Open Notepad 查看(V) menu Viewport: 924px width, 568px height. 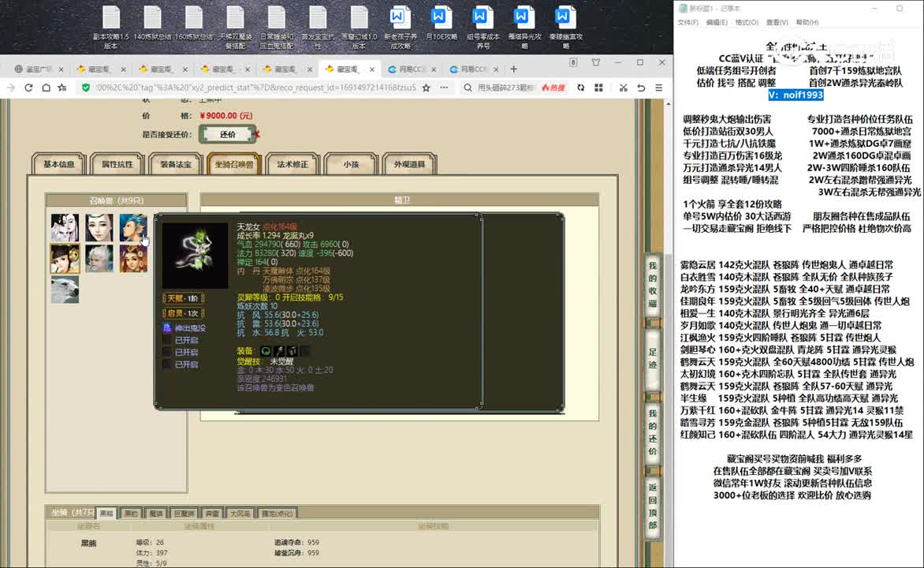pyautogui.click(x=777, y=22)
